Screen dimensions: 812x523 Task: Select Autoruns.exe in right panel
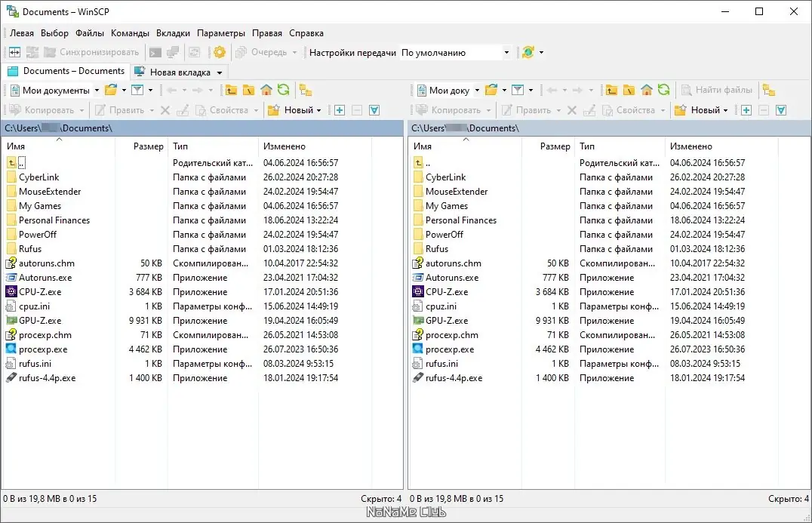pos(452,278)
